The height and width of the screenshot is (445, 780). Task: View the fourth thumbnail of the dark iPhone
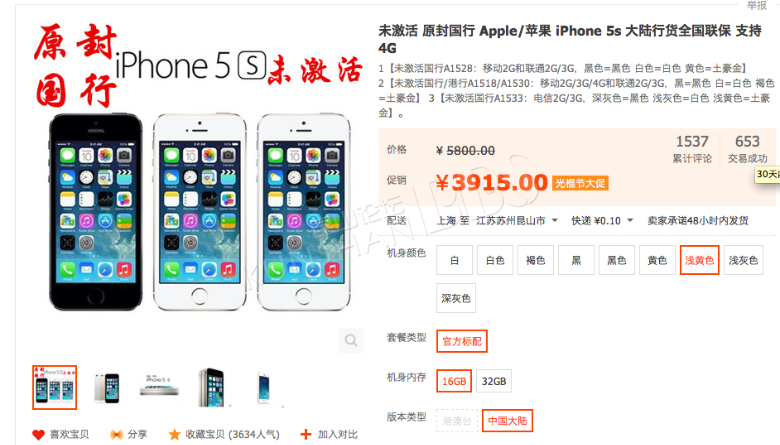212,388
